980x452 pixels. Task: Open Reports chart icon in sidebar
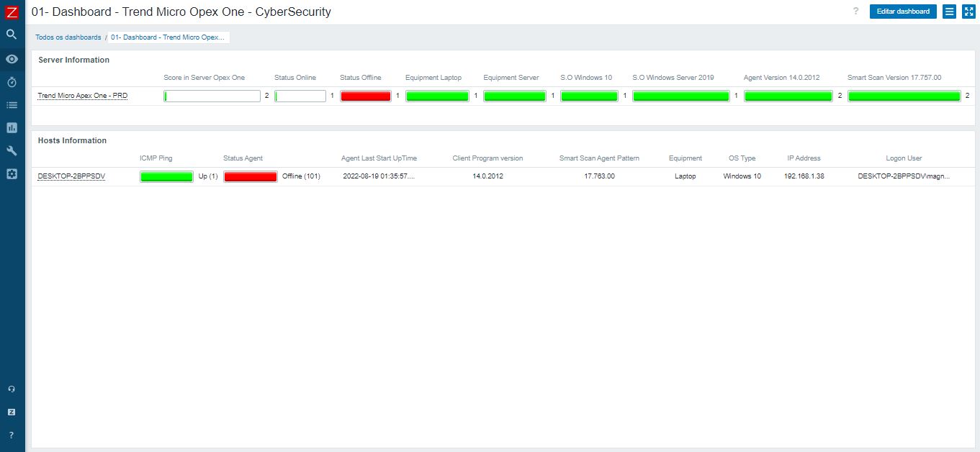[12, 128]
